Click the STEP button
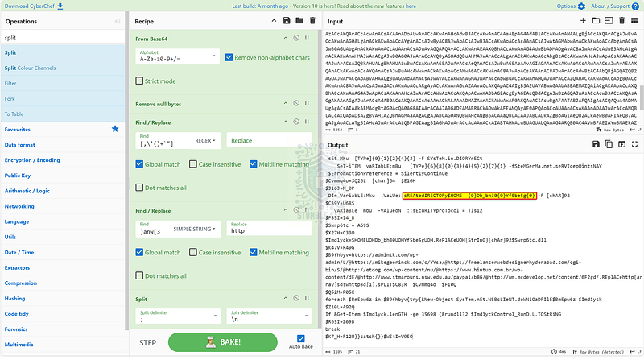644x364 pixels. (147, 342)
